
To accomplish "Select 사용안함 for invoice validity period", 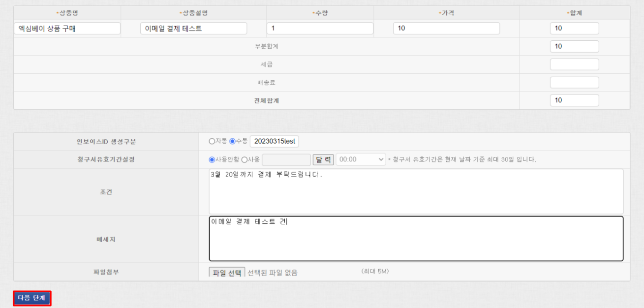I will coord(212,159).
